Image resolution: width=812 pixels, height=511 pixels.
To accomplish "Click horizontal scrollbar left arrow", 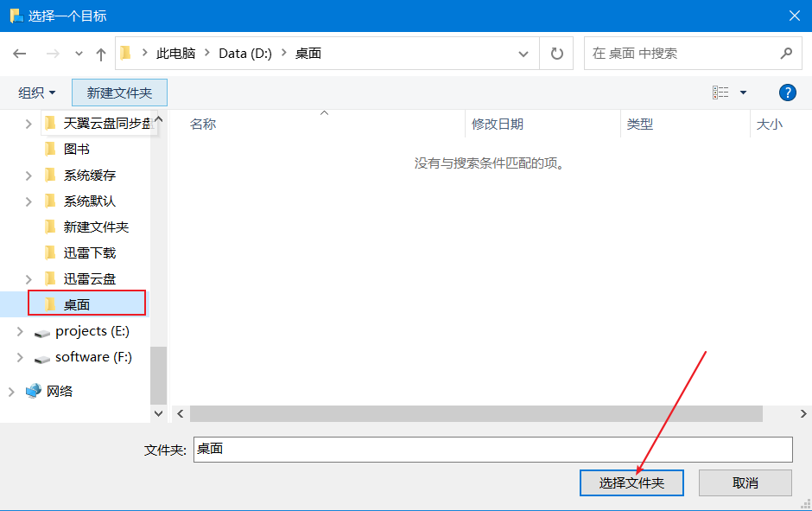I will pos(181,413).
